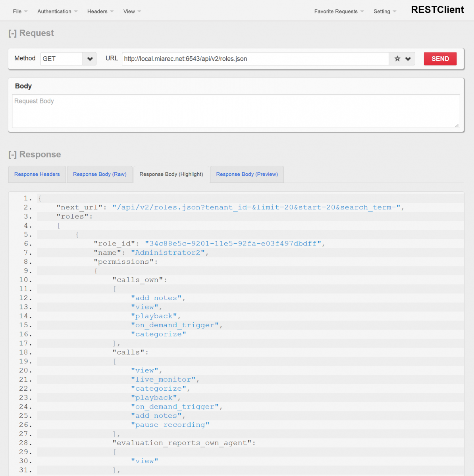Select "categorize" on line 22

(158, 389)
